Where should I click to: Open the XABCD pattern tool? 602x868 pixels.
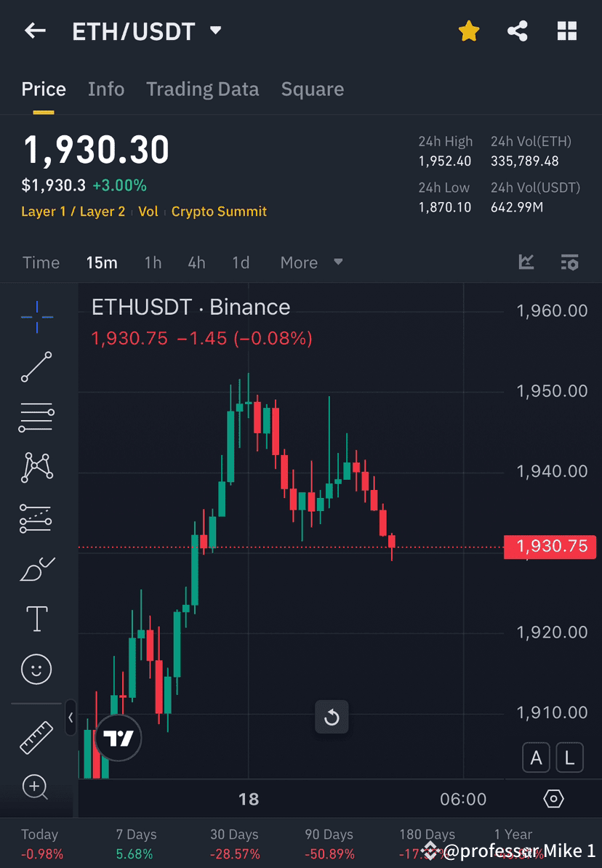click(x=36, y=467)
